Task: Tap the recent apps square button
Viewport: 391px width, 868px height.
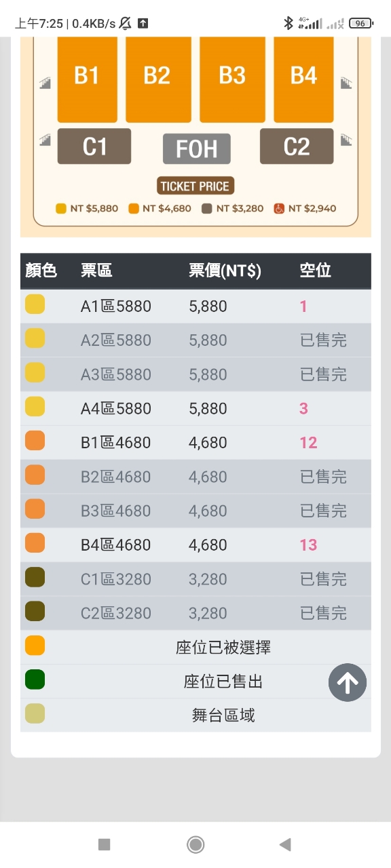Action: tap(104, 844)
